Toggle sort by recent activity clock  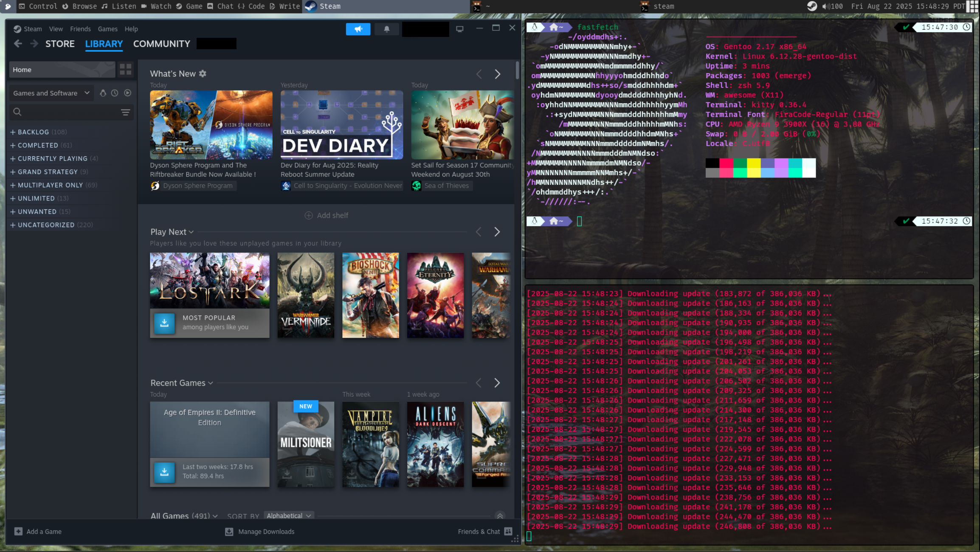(115, 93)
